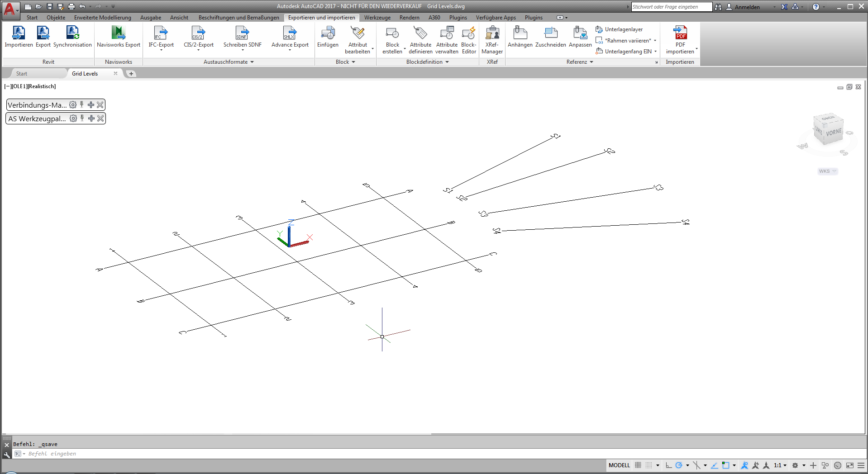Switch to the Ansicht ribbon tab
Image resolution: width=868 pixels, height=474 pixels.
pos(179,18)
